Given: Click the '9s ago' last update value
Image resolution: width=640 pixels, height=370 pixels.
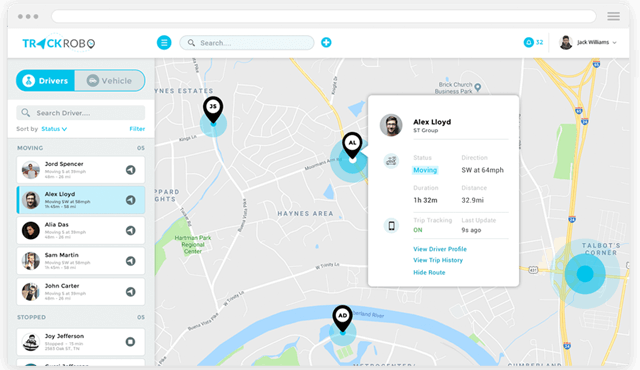Looking at the screenshot, I should click(471, 230).
